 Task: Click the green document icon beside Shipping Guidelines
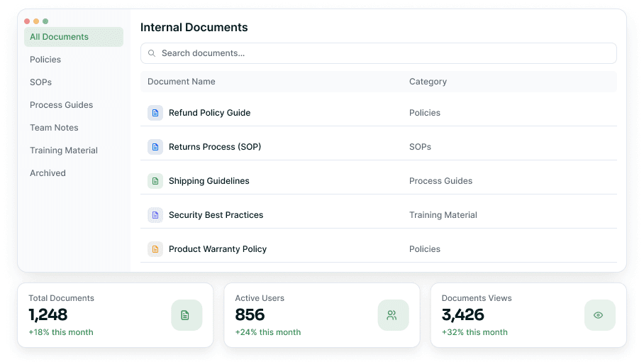tap(155, 181)
